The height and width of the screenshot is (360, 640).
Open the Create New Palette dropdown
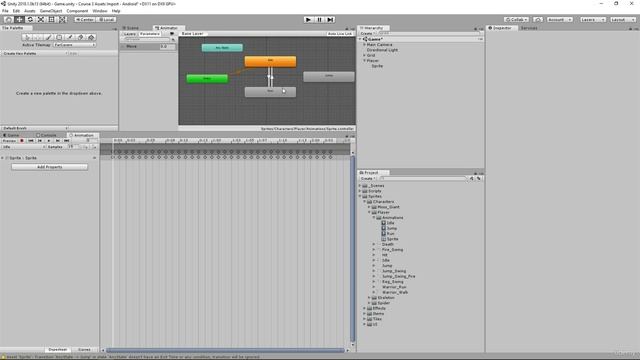coord(35,53)
